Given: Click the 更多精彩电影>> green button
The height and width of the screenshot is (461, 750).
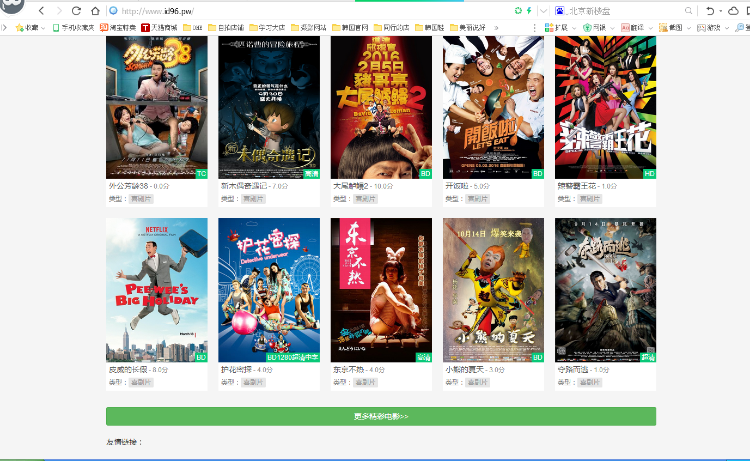Looking at the screenshot, I should coord(381,416).
